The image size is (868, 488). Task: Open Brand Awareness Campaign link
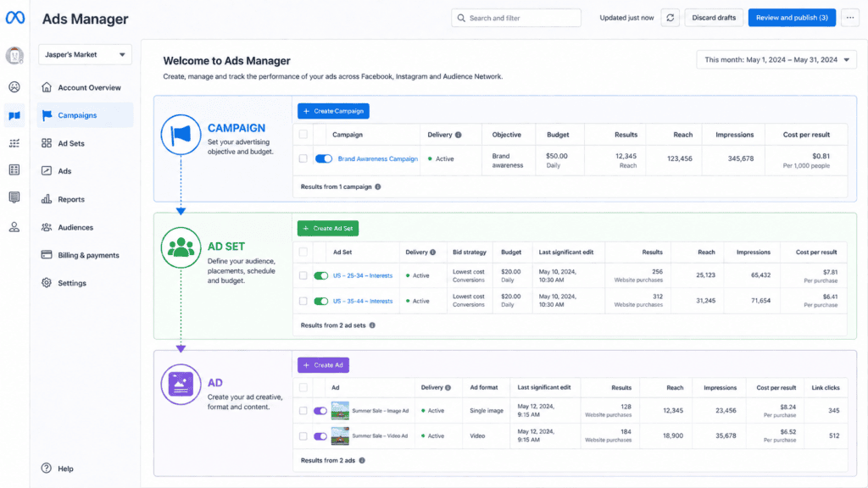(377, 158)
